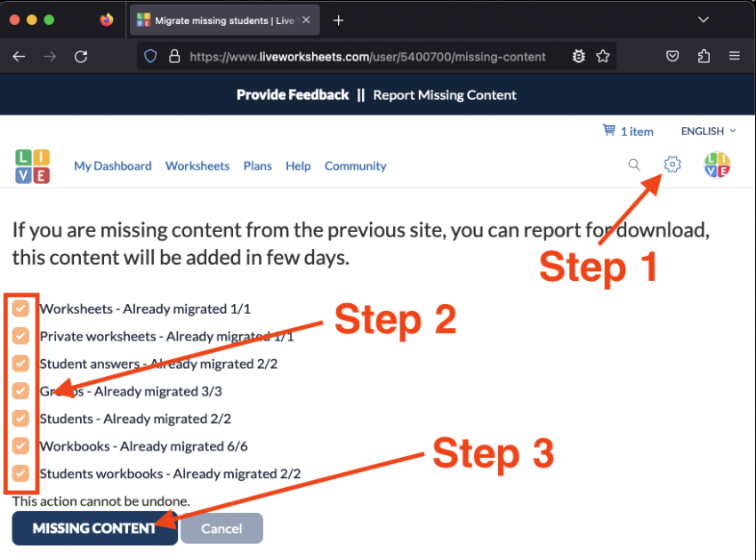Open the Plans menu item
Image resolution: width=756 pixels, height=560 pixels.
coord(257,166)
